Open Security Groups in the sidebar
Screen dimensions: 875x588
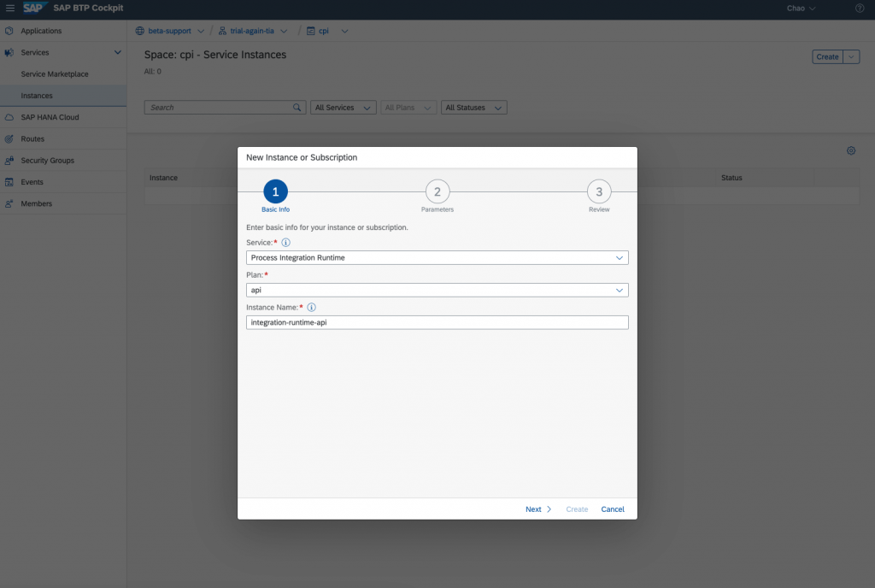click(x=48, y=160)
